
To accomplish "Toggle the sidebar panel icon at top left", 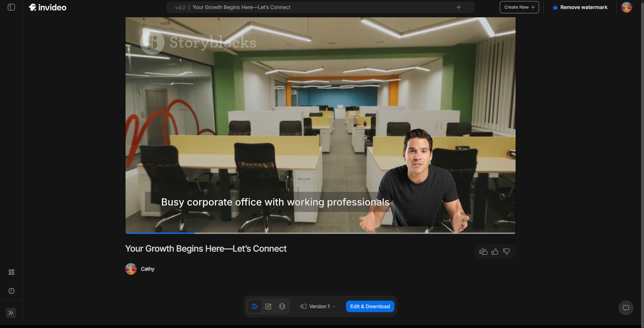I will 12,7.
